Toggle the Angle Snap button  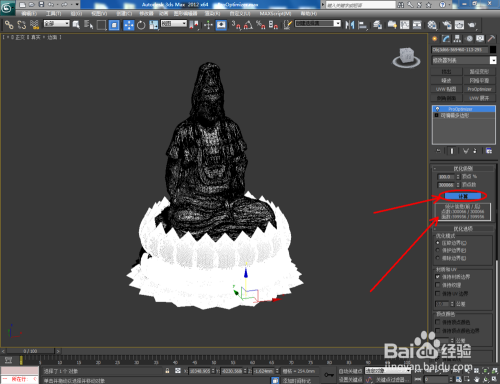[x=248, y=25]
